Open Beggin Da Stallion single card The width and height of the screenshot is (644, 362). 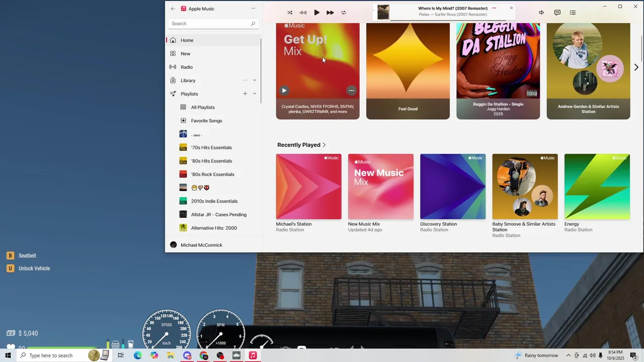pos(498,71)
